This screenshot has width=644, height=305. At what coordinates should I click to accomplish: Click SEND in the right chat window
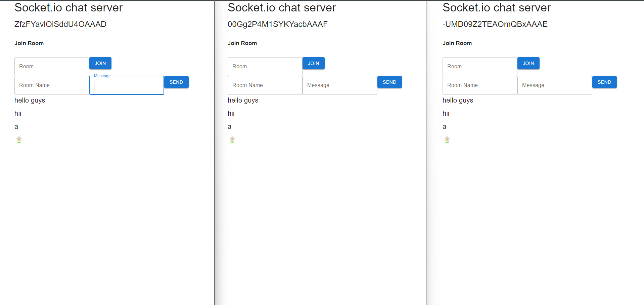point(604,82)
